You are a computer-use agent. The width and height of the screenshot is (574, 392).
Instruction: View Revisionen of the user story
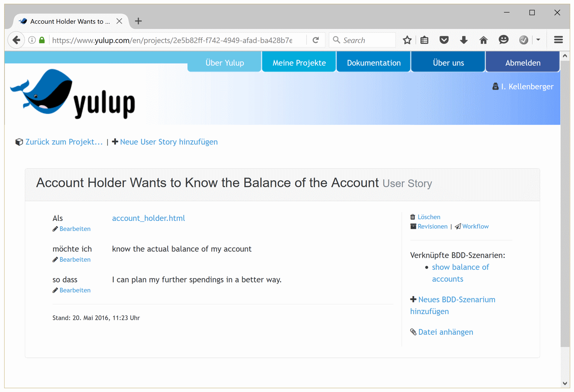(432, 226)
